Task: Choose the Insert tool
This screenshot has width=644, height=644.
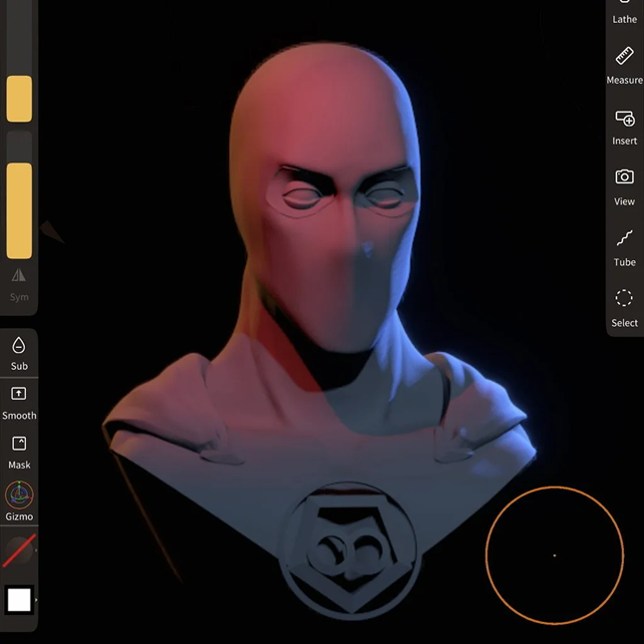Action: click(624, 125)
